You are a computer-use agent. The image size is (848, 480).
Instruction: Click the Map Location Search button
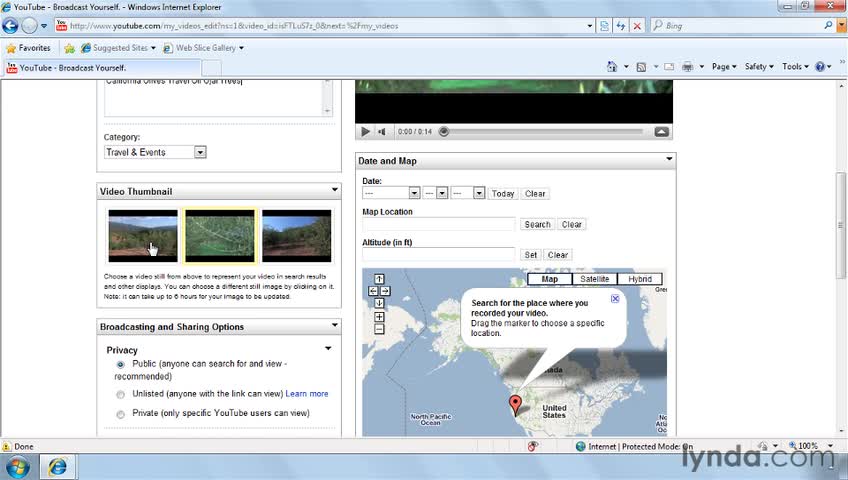(537, 224)
